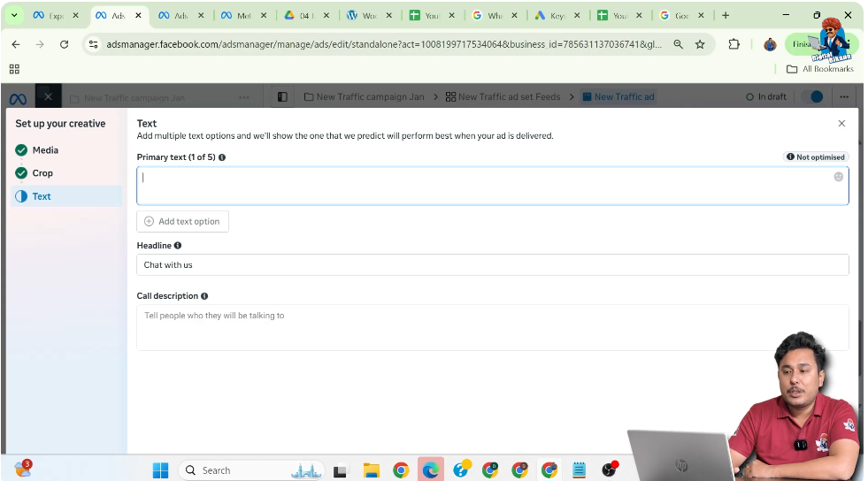The image size is (868, 481).
Task: Open the three-dot more options menu
Action: pyautogui.click(x=843, y=97)
